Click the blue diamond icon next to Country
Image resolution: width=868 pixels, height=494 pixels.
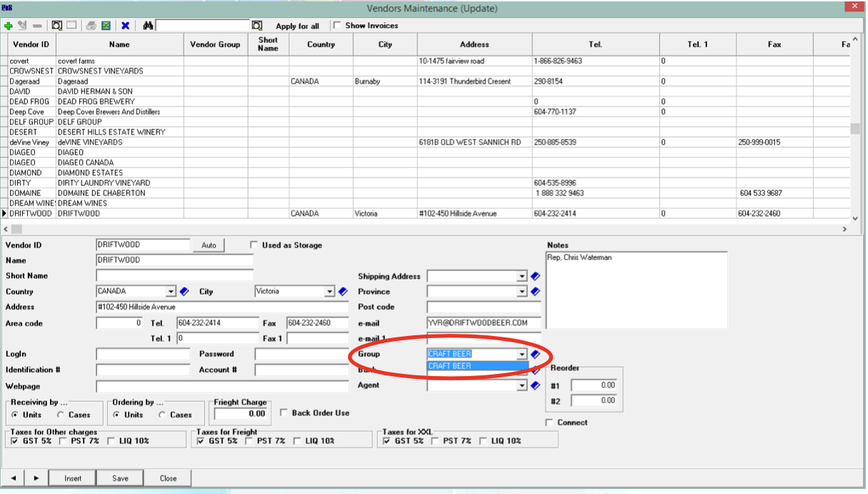[184, 292]
